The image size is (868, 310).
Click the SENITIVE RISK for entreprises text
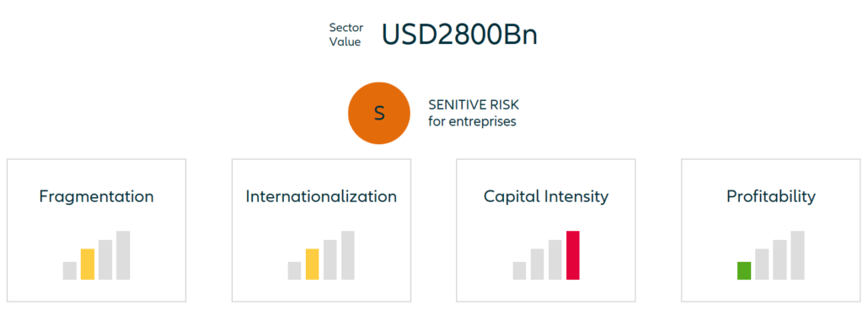pos(474,113)
